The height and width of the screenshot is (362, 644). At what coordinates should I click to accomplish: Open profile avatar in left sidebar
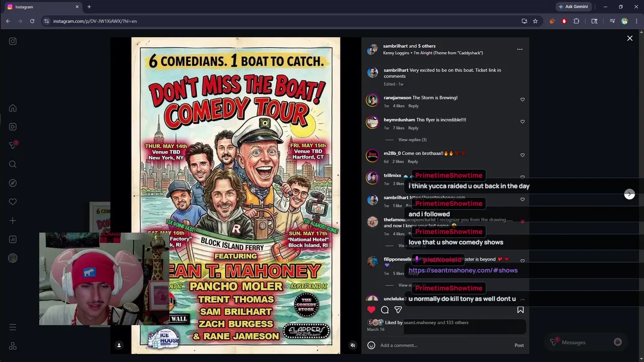13,258
